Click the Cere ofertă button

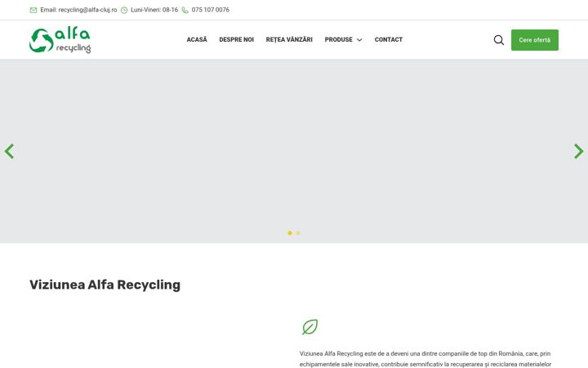pyautogui.click(x=535, y=40)
